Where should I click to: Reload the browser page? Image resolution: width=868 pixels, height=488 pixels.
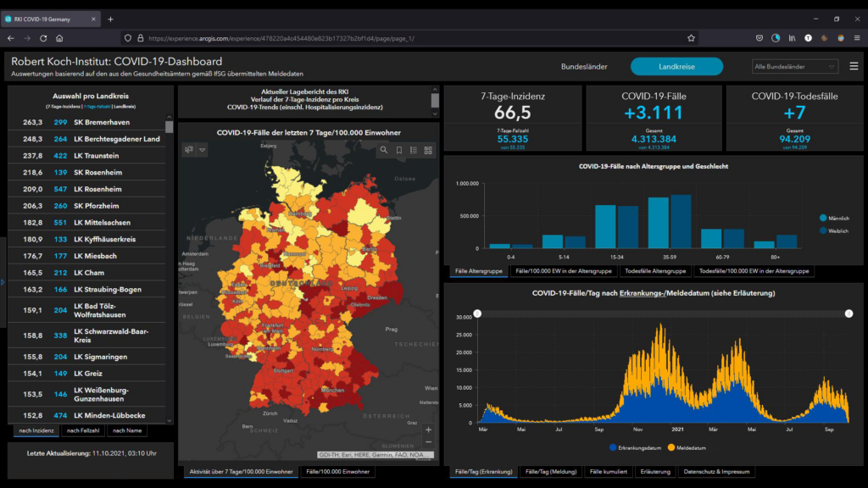[x=42, y=38]
